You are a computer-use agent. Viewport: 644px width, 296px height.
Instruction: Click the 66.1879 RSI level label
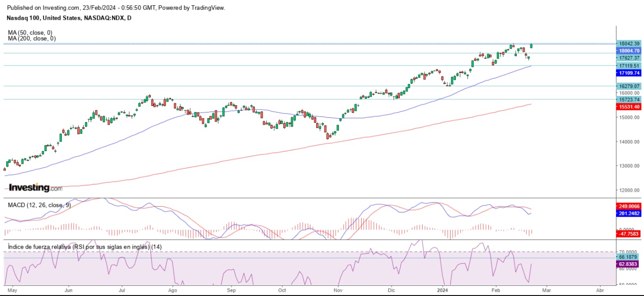tap(629, 257)
